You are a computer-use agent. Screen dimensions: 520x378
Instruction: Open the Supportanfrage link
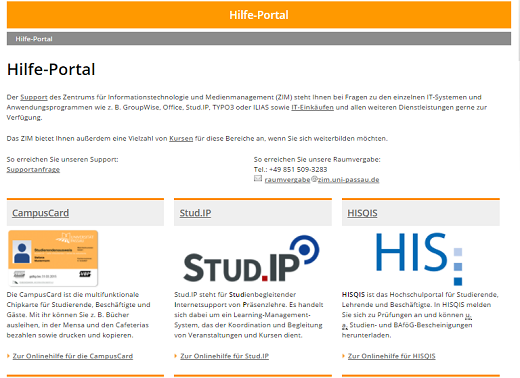[x=33, y=169]
